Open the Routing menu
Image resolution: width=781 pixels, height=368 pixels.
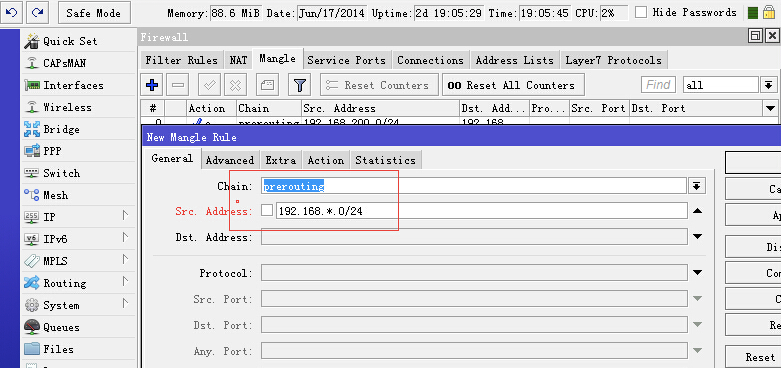78,283
